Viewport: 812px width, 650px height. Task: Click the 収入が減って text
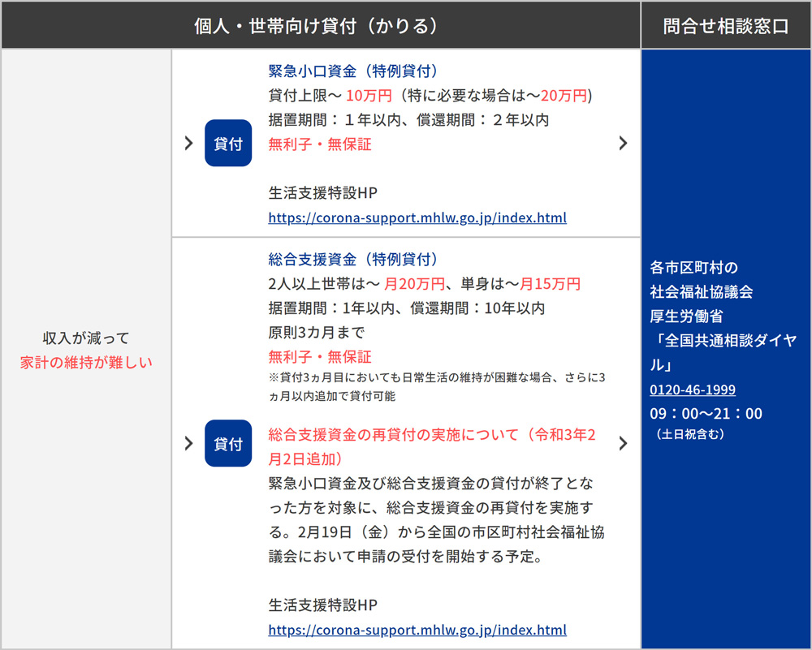[x=86, y=338]
